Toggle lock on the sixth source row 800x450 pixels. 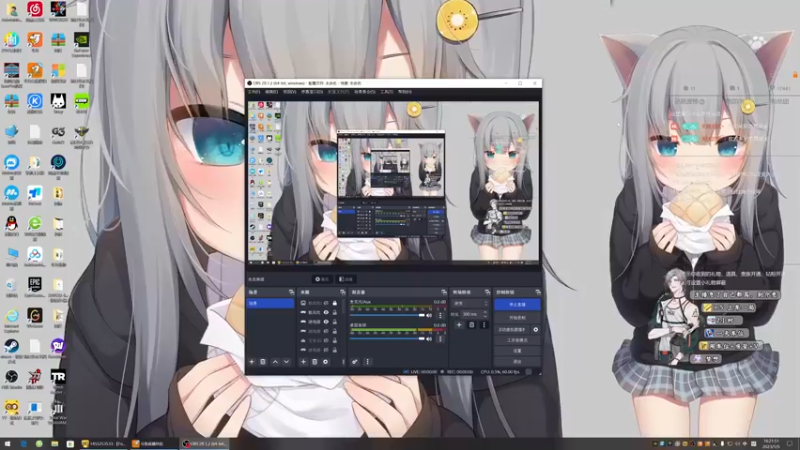335,350
